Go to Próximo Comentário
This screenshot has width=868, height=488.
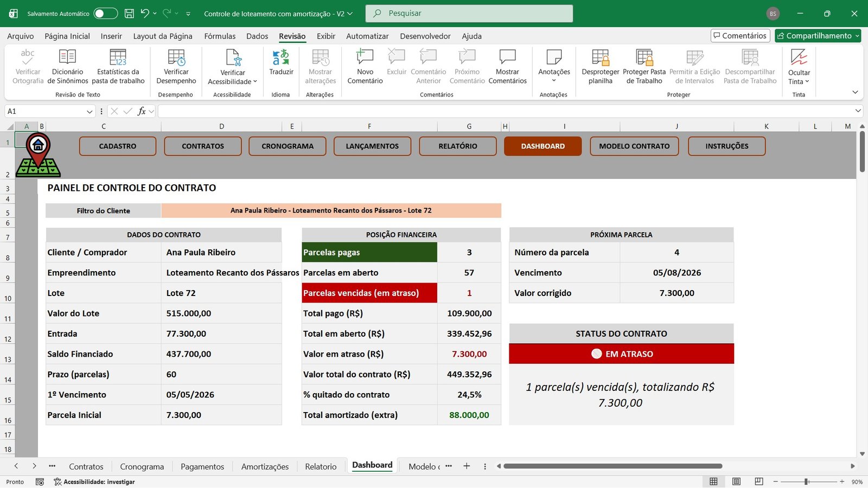[x=467, y=67]
